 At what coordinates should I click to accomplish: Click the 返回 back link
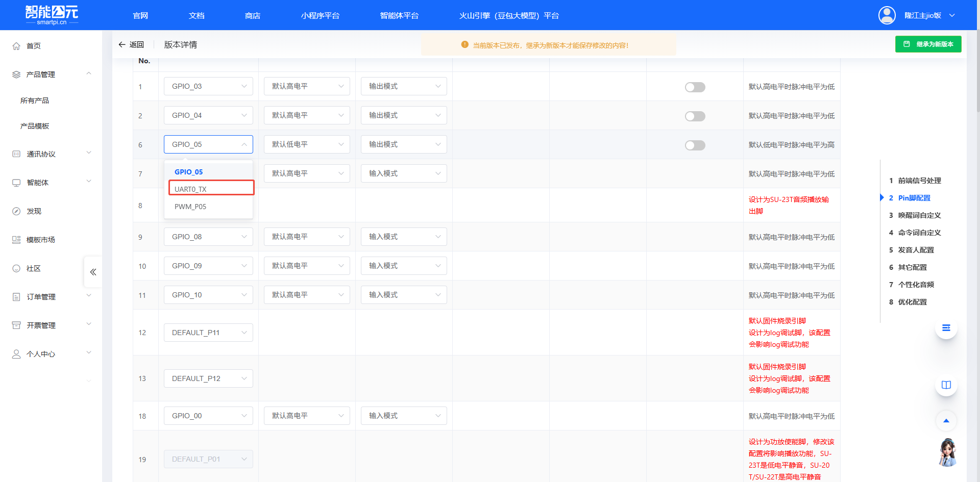coord(131,45)
